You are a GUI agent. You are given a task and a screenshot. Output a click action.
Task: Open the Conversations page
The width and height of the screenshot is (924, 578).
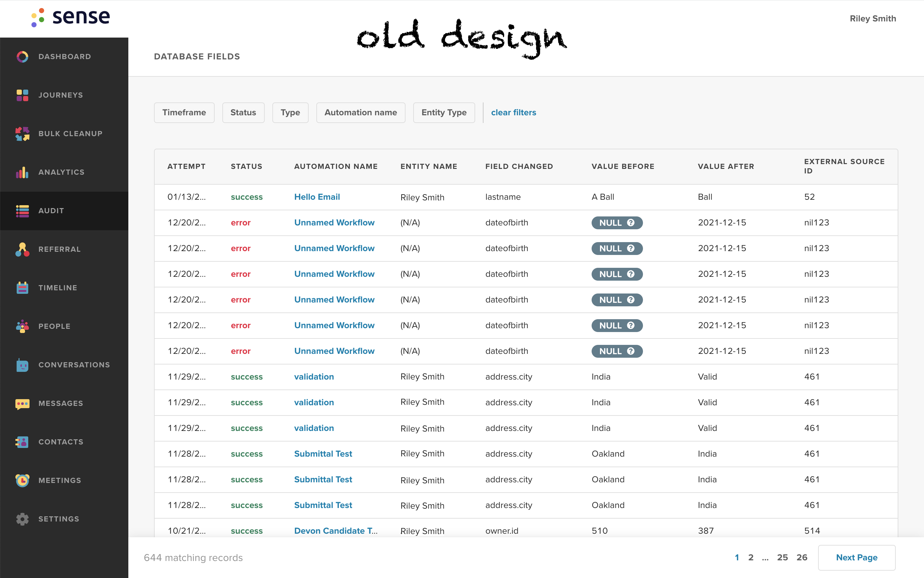pos(64,365)
